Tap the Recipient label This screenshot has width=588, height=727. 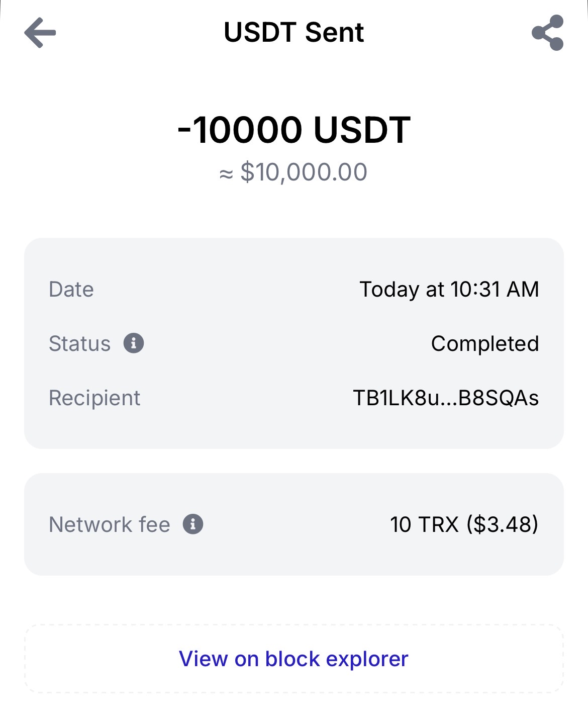tap(94, 398)
